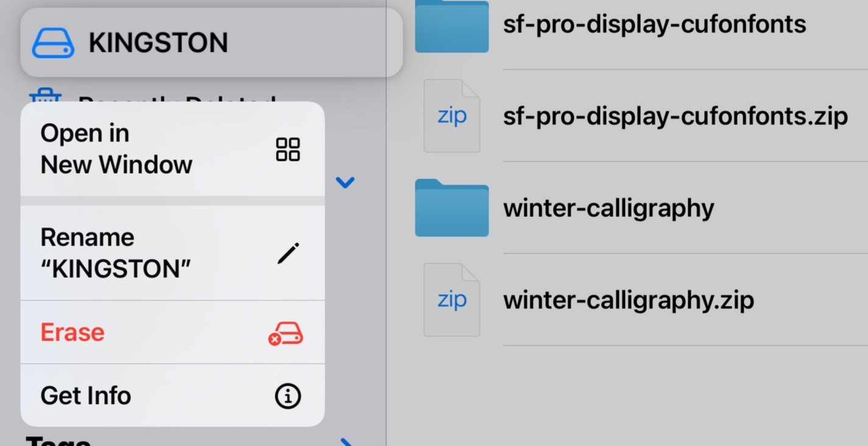This screenshot has height=446, width=868.
Task: Click the Tags section heading
Action: click(58, 441)
